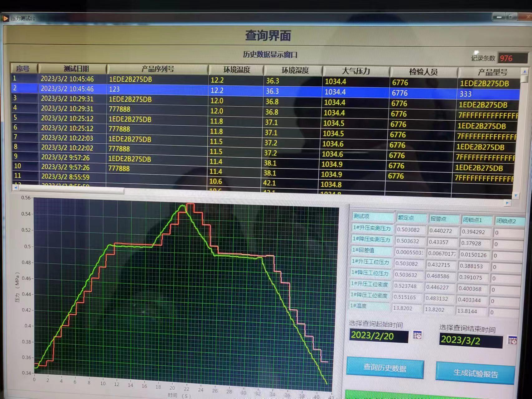Screen dimensions: 532x399
Task: Open calendar picker for query start time
Action: [417, 335]
